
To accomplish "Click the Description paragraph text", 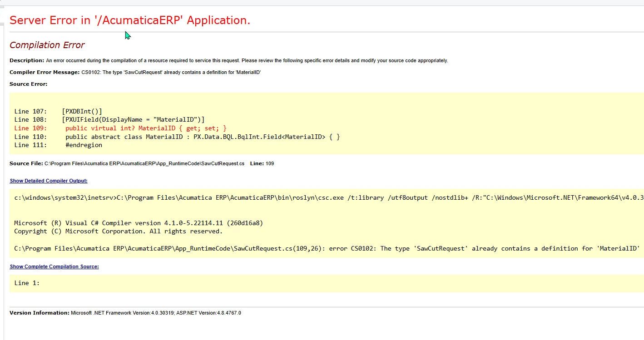I will 228,60.
